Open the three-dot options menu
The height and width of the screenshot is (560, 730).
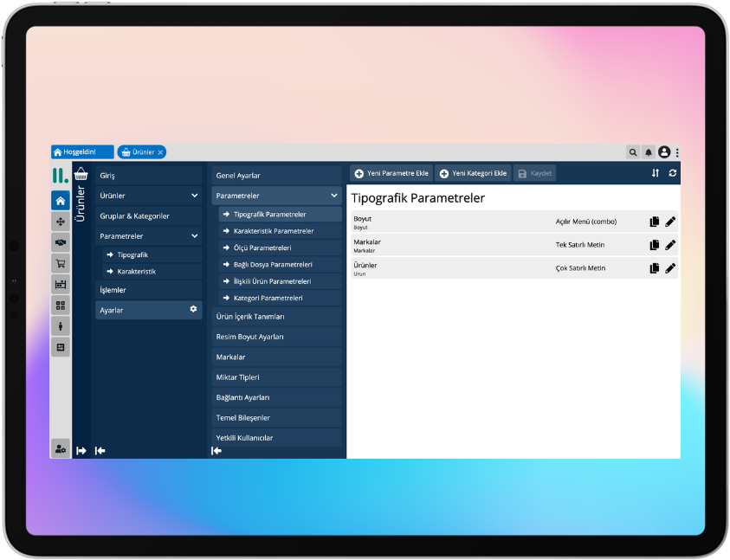pyautogui.click(x=677, y=152)
